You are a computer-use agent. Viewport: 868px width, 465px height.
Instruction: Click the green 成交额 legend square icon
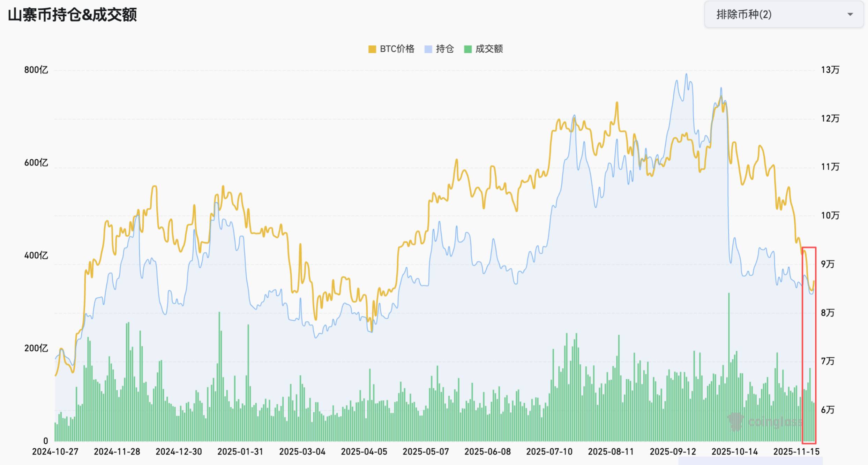point(468,49)
